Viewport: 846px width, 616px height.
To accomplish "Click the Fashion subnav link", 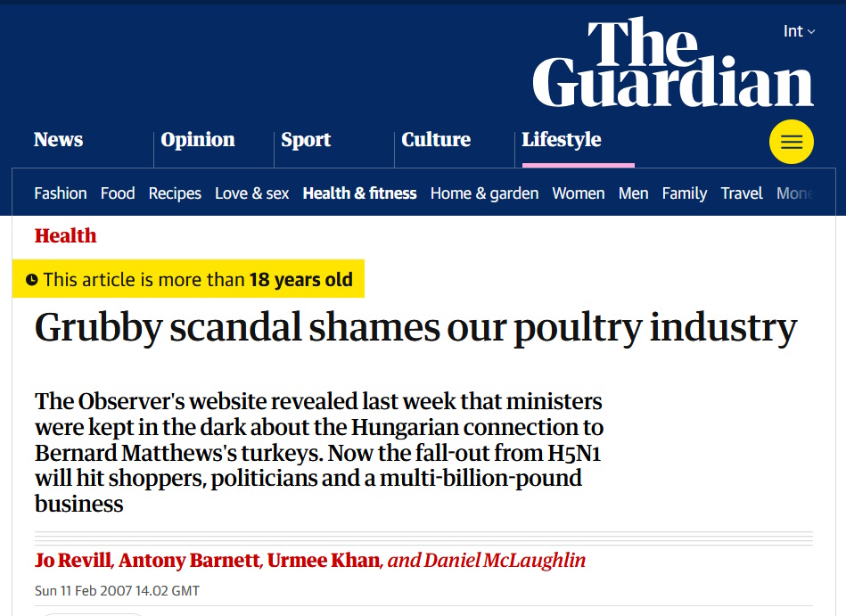I will point(61,193).
